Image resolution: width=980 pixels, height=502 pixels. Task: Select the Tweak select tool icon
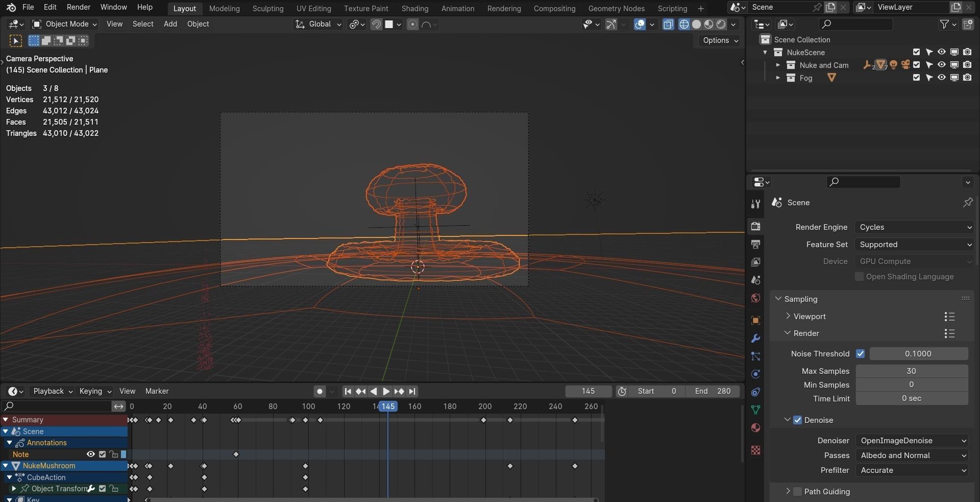pos(16,41)
